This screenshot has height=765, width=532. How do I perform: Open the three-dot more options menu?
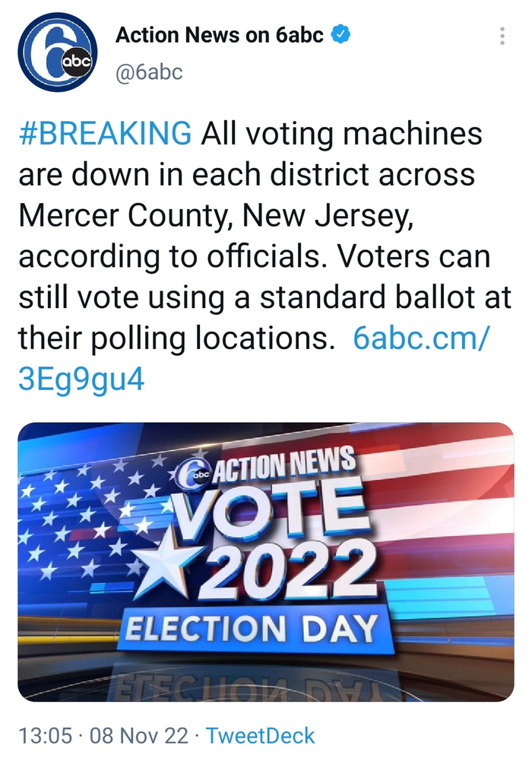(502, 37)
